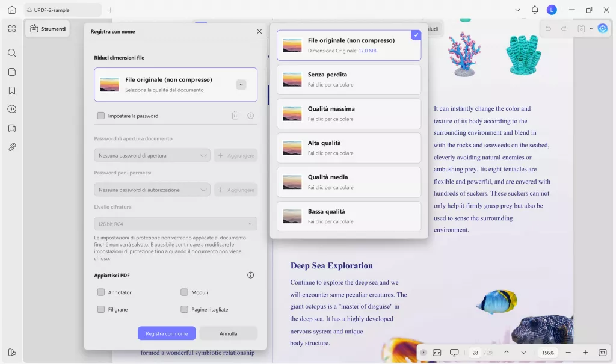This screenshot has width=616, height=364.
Task: Open the UPDF AI assistant icon
Action: click(602, 28)
